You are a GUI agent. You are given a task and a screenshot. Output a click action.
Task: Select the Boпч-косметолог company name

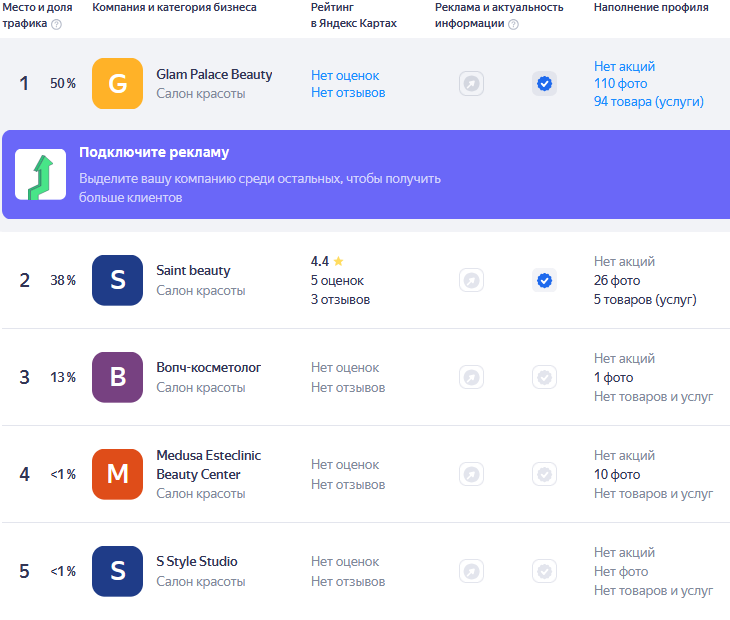(209, 368)
